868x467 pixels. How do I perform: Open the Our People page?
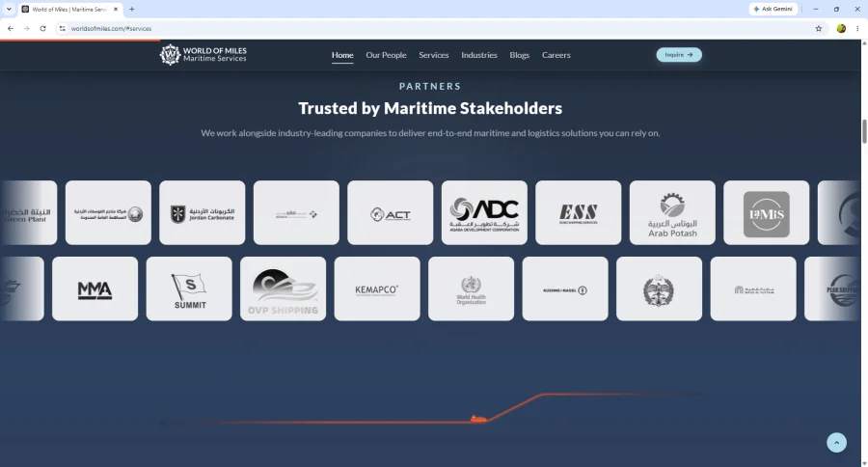coord(386,55)
